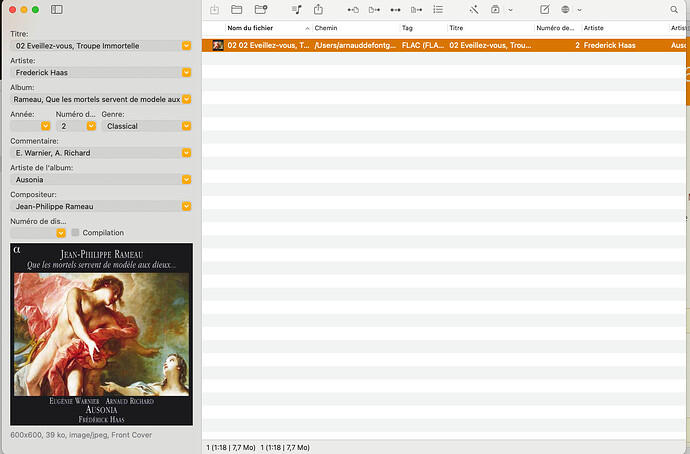Click cover info '600x600, 39 ko, image/jpeg, Front Cover'
The height and width of the screenshot is (454, 690).
coord(81,435)
